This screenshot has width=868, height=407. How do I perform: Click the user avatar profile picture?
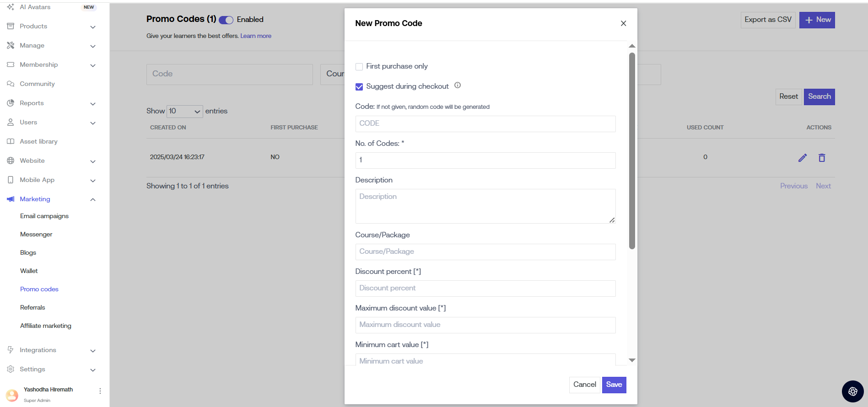[12, 395]
